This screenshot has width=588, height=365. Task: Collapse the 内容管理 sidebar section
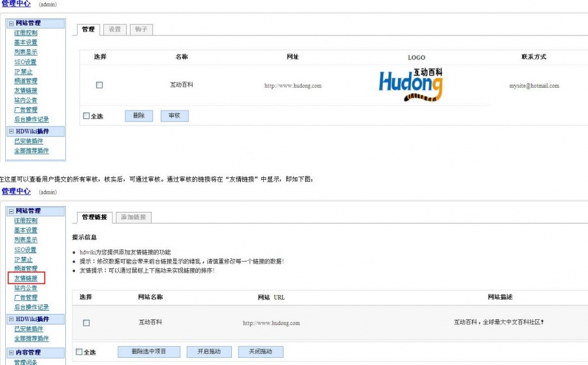pos(11,353)
